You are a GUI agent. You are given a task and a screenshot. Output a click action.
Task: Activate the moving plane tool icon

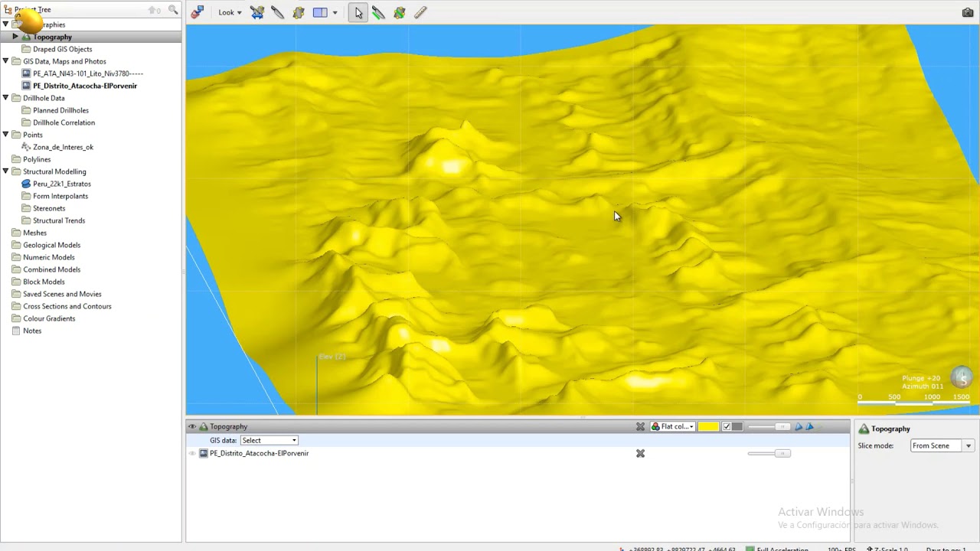[x=257, y=12]
